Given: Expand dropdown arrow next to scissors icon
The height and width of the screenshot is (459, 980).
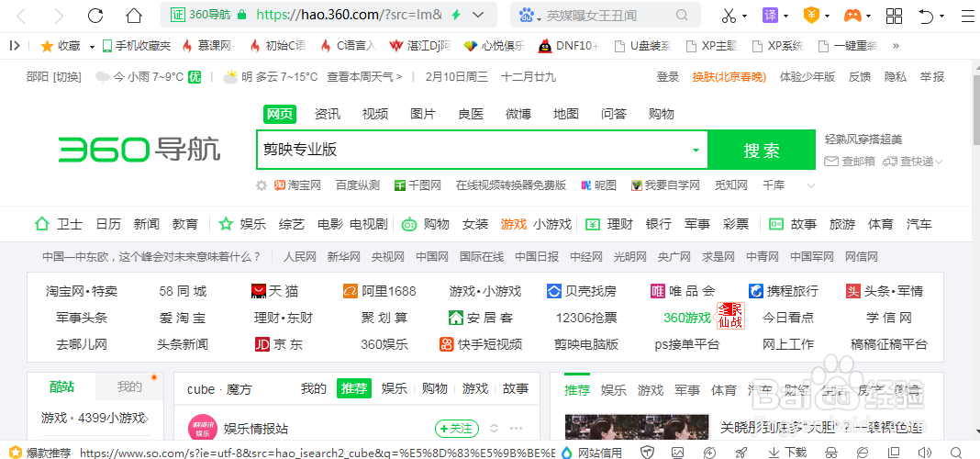Looking at the screenshot, I should pyautogui.click(x=745, y=16).
